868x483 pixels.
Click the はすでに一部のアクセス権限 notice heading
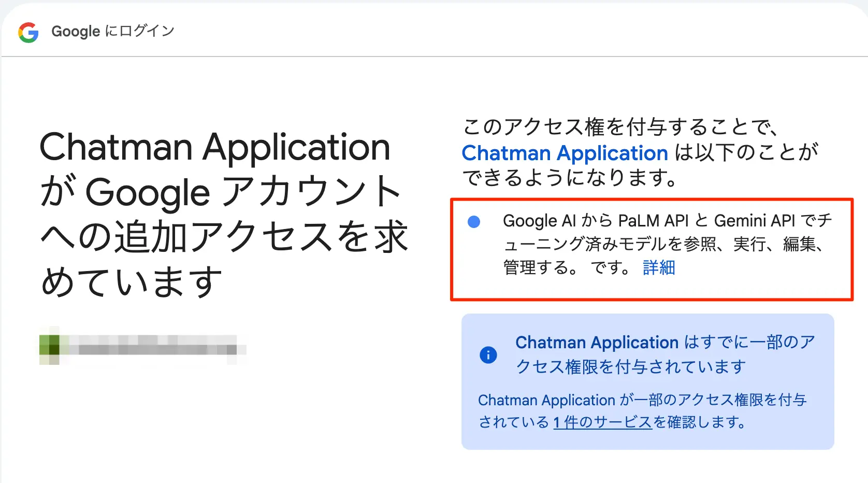tap(666, 354)
